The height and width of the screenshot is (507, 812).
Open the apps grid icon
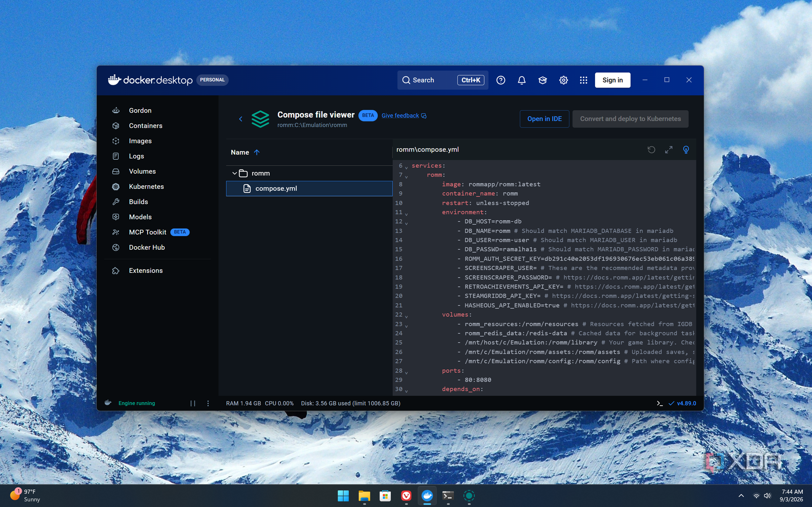pos(583,80)
